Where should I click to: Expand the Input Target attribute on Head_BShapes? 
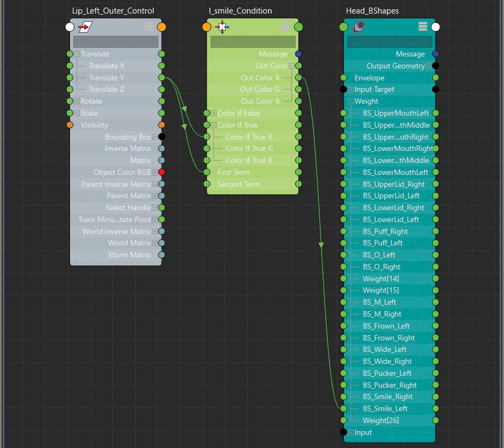(352, 89)
